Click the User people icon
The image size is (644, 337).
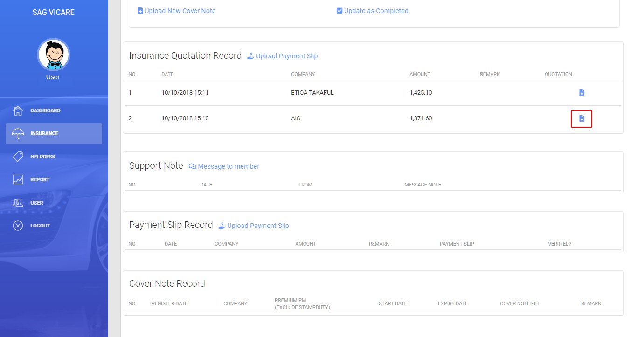pos(18,203)
